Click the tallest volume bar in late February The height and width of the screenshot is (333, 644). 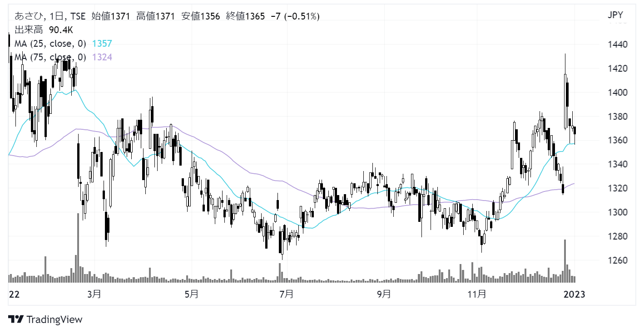pos(78,248)
